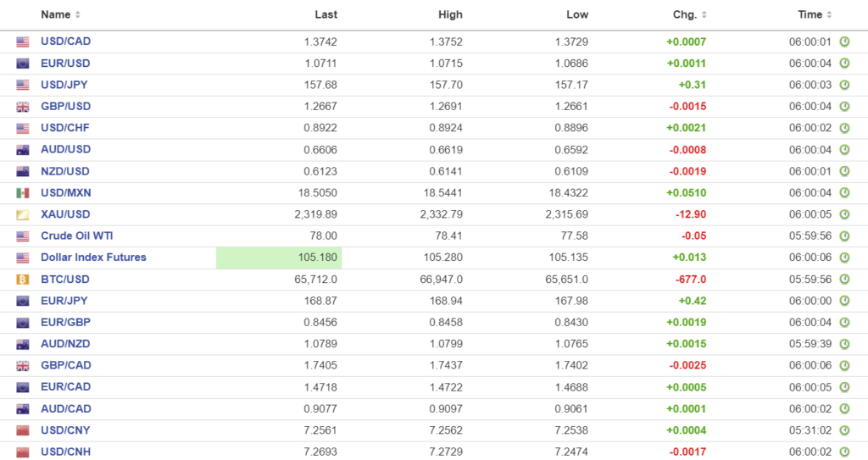The width and height of the screenshot is (868, 460).
Task: Click the Bitcoin icon next to BTC/USD
Action: coord(23,280)
